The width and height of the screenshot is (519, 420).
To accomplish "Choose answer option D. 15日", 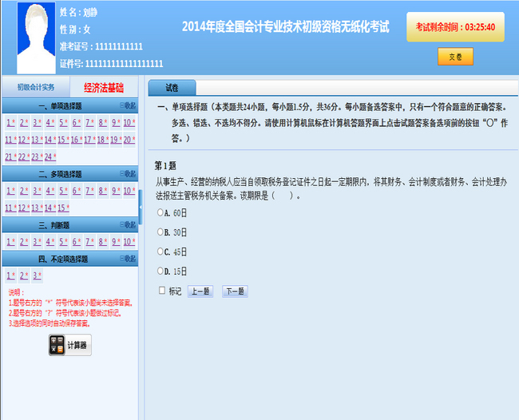I will 160,271.
